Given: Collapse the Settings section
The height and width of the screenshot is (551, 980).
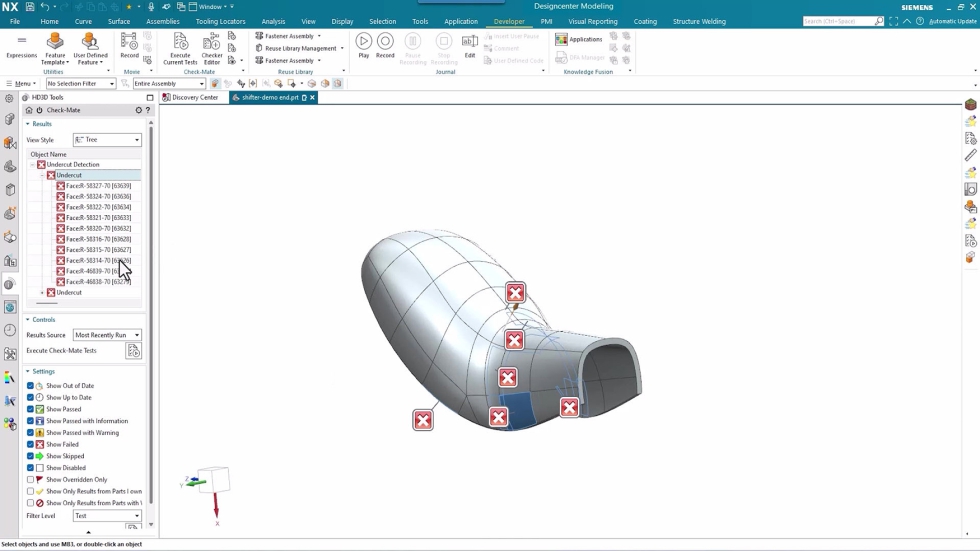Looking at the screenshot, I should click(28, 372).
